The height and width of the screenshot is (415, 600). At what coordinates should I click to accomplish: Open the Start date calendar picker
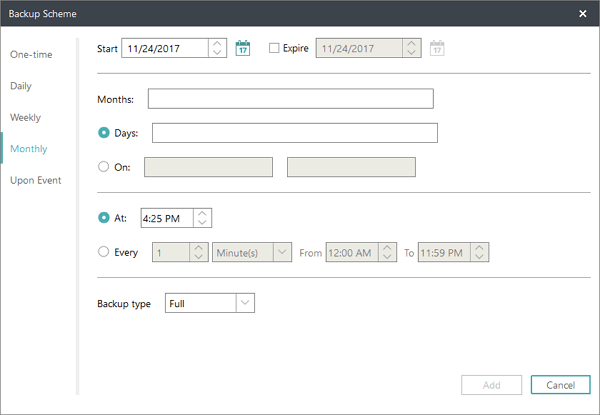coord(243,48)
